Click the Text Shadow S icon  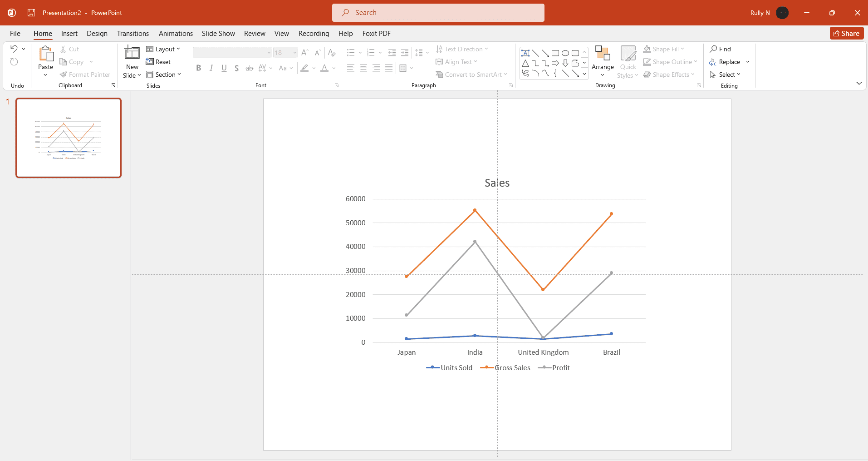[x=236, y=68]
